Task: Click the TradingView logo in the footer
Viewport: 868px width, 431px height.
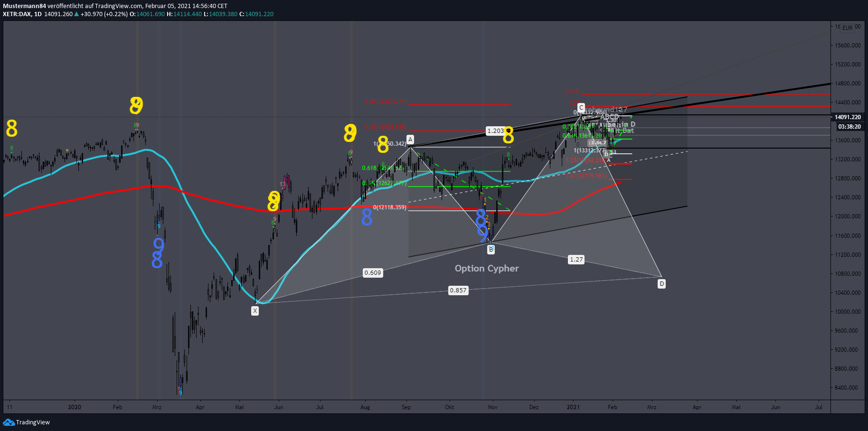Action: click(x=27, y=422)
